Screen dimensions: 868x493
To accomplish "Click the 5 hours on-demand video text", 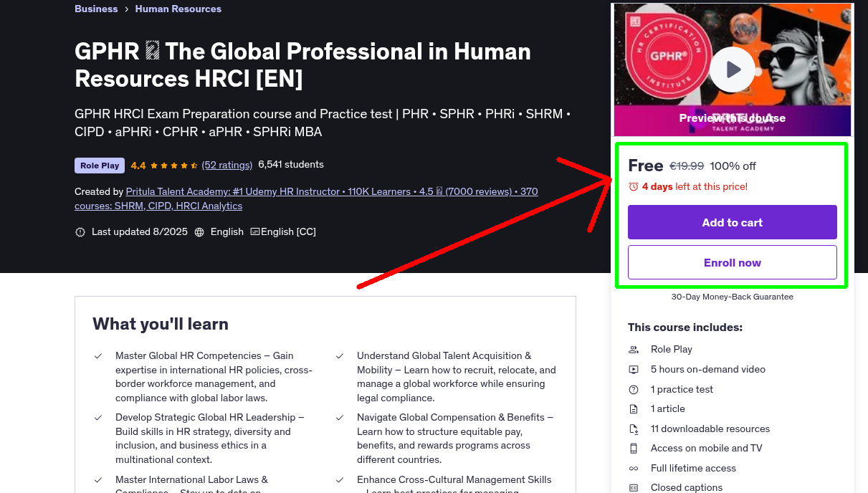I will click(708, 370).
